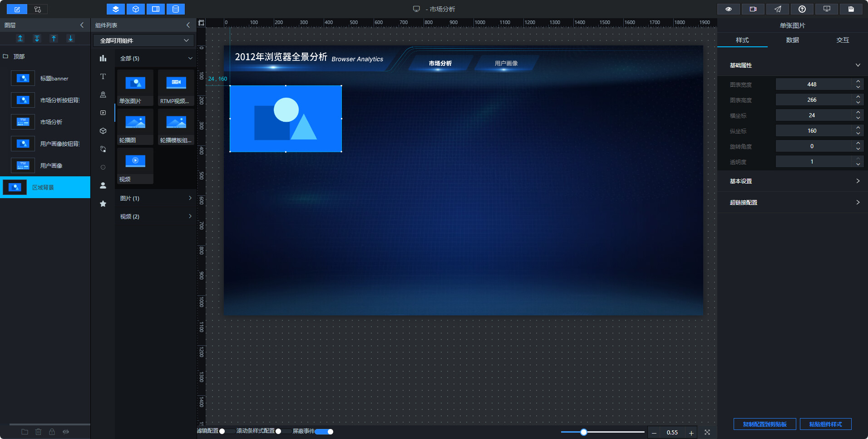Switch to the 数据 tab
This screenshot has height=439, width=868.
pyautogui.click(x=793, y=40)
